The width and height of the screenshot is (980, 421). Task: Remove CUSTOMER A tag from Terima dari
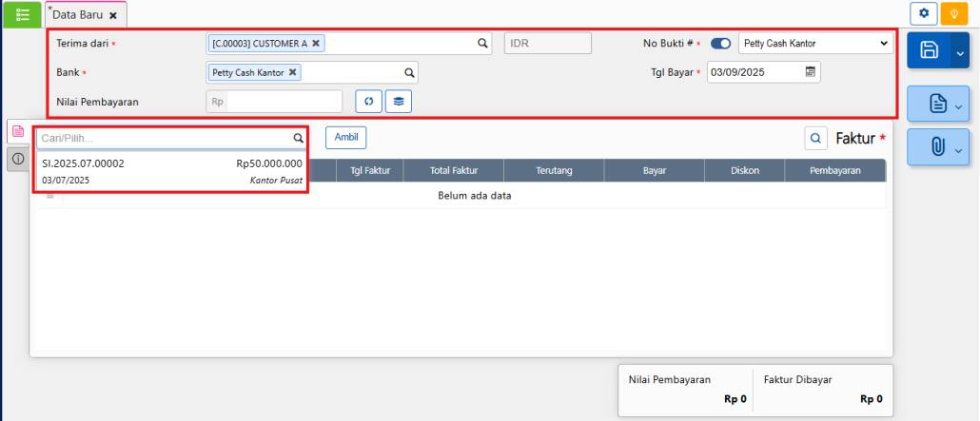(x=316, y=43)
